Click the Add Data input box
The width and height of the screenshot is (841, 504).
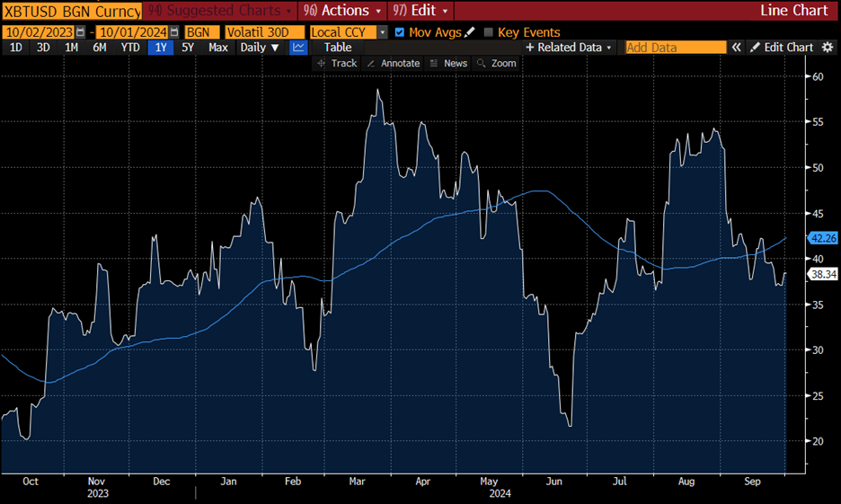pos(676,48)
